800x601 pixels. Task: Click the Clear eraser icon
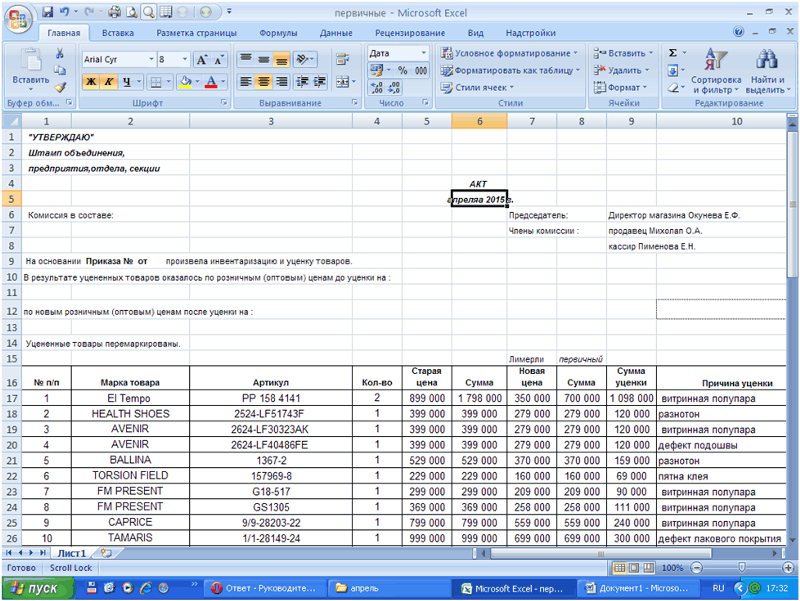(673, 88)
